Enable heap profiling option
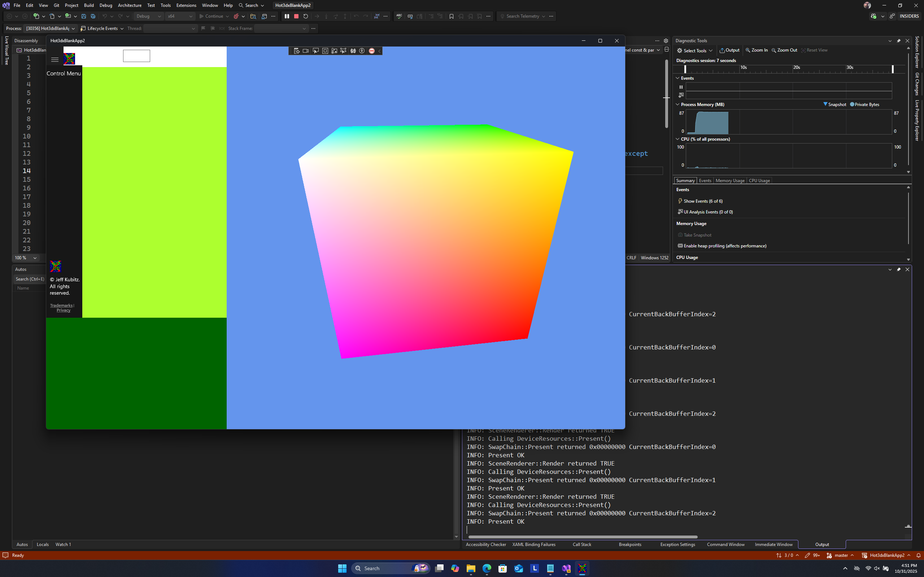Screen dimensions: 924x577 (x=724, y=246)
